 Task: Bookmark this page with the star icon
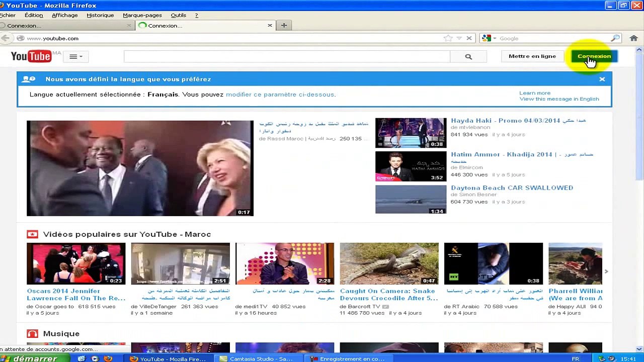[x=448, y=38]
